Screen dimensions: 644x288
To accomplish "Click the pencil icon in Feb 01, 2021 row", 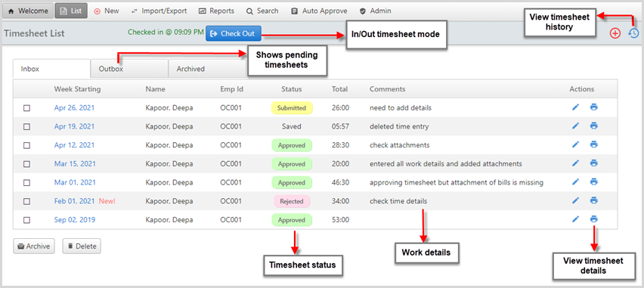I will [575, 201].
